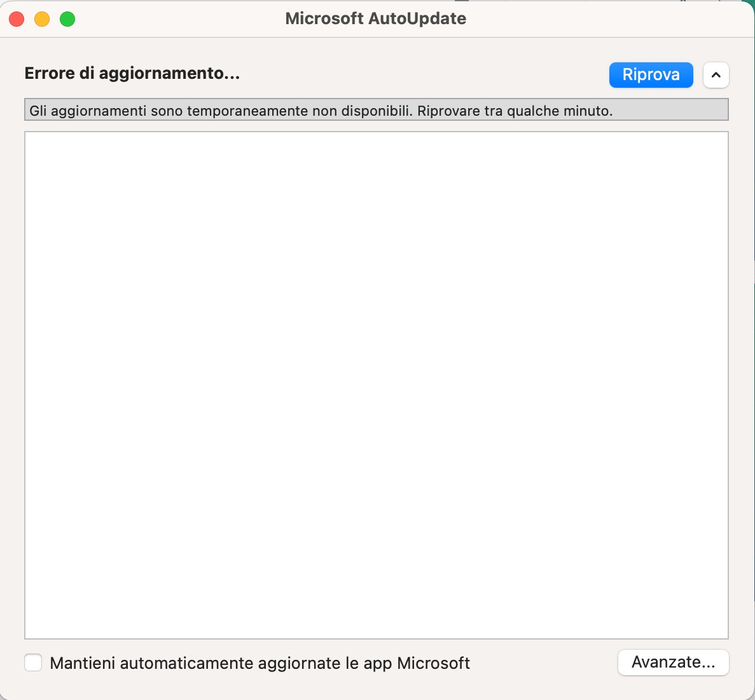Image resolution: width=755 pixels, height=700 pixels.
Task: Click the 'Mantieni automaticamente aggiornate le app Microsoft' label
Action: click(x=260, y=663)
